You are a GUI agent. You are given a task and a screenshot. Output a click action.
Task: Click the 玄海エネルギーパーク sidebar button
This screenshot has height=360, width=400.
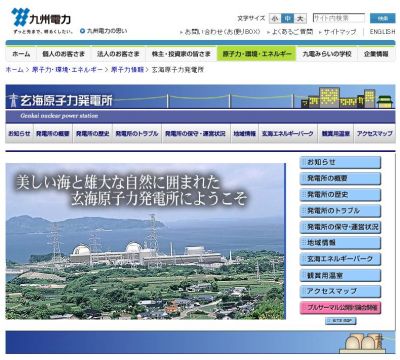click(340, 259)
